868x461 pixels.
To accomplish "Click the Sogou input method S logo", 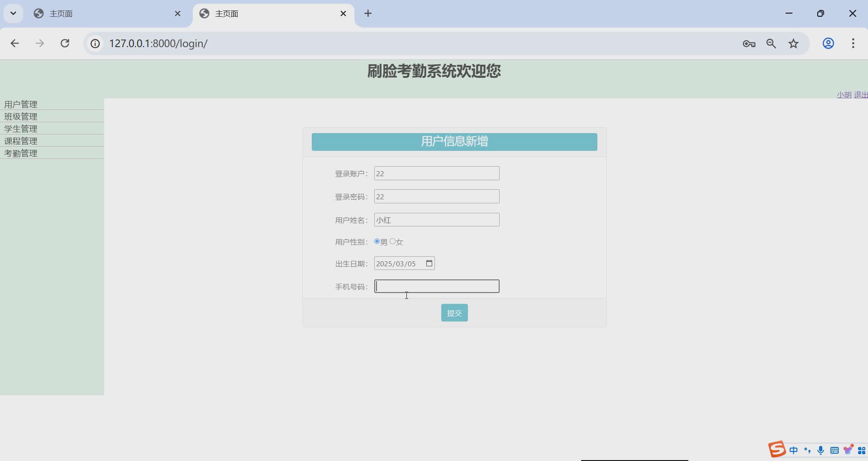I will [777, 449].
